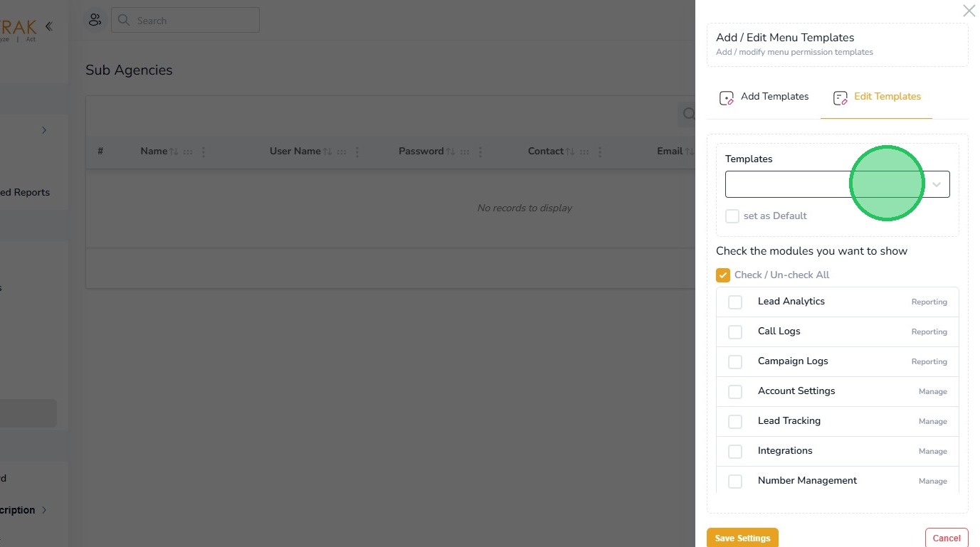Click the Save Settings button

tap(742, 538)
